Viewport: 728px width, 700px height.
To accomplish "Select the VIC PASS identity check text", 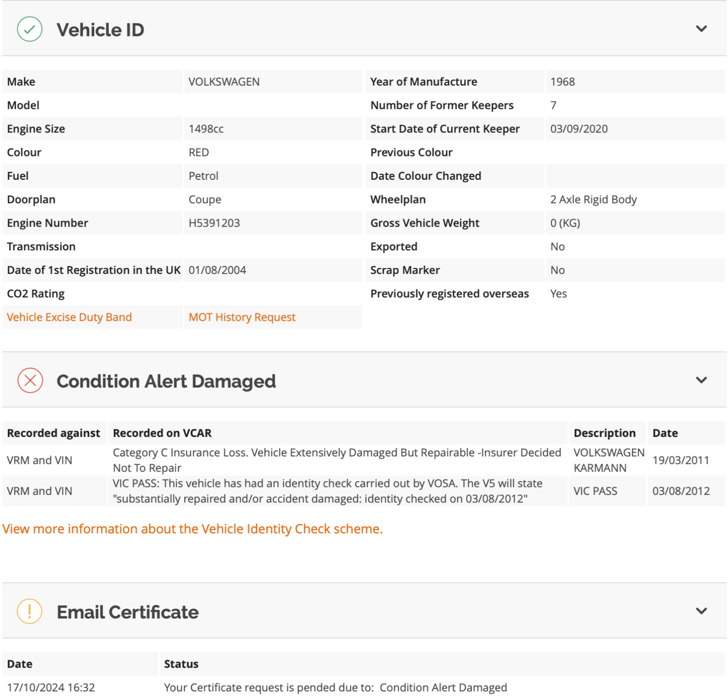I will [x=328, y=491].
